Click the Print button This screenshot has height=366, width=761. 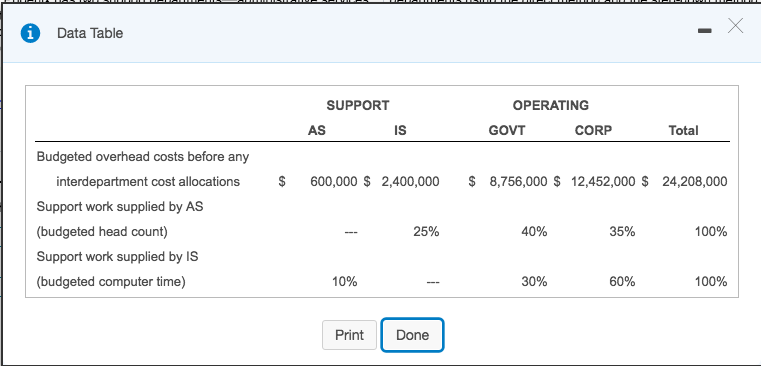[x=349, y=335]
